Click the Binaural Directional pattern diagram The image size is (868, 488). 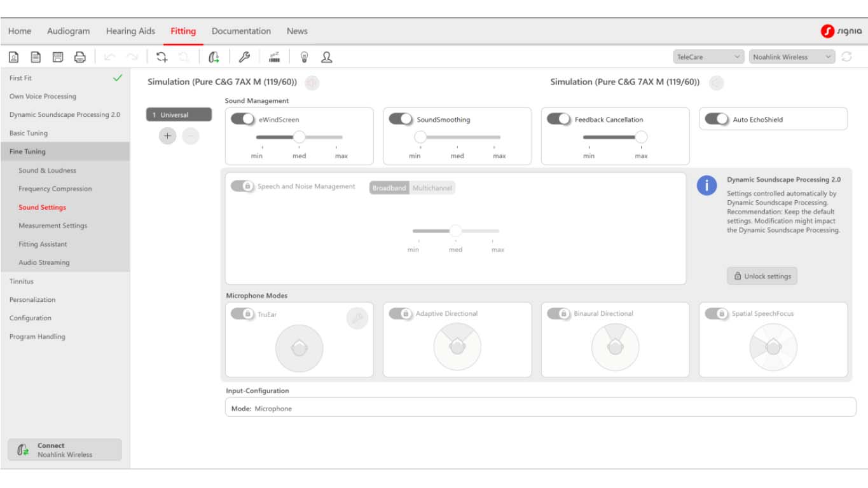(x=615, y=348)
